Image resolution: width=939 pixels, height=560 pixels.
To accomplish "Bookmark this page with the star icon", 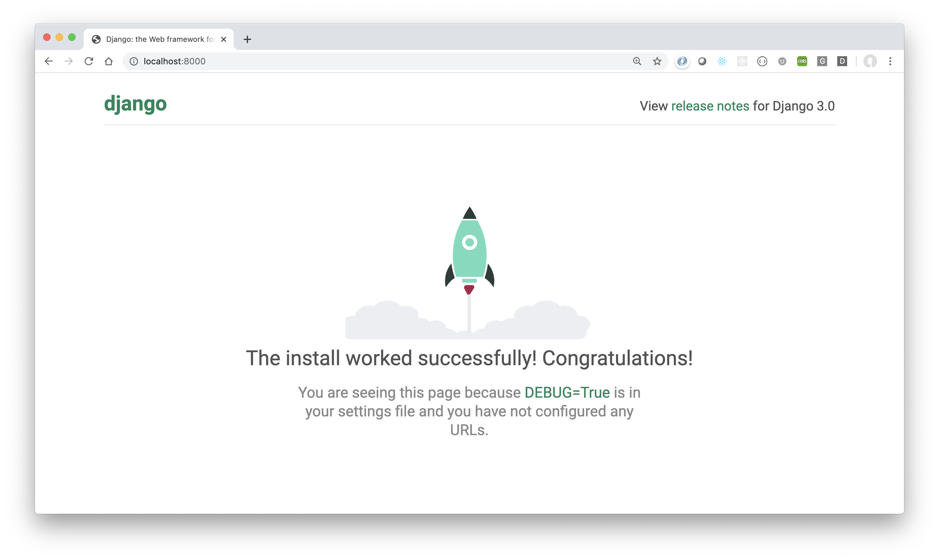I will 657,61.
